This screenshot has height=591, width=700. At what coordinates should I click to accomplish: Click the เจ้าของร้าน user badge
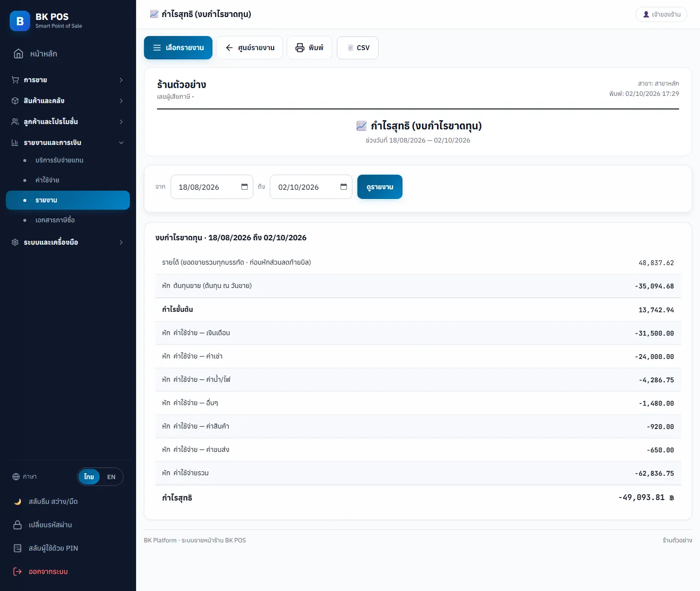click(x=661, y=15)
